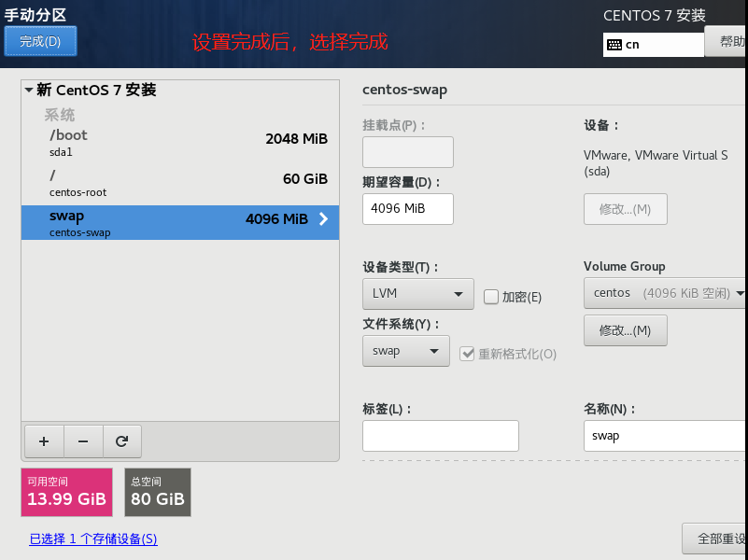
Task: Open the 设备类型 LVM dropdown
Action: click(417, 294)
